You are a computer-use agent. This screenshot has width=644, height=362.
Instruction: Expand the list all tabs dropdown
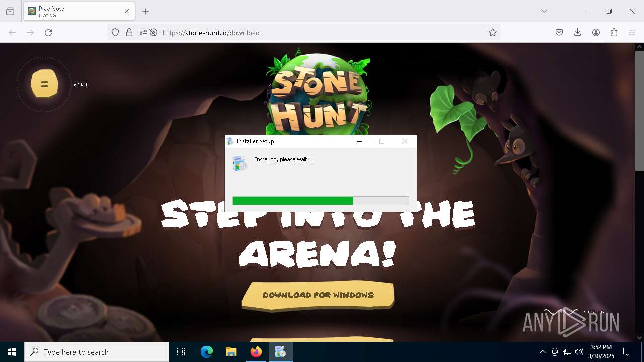click(544, 11)
